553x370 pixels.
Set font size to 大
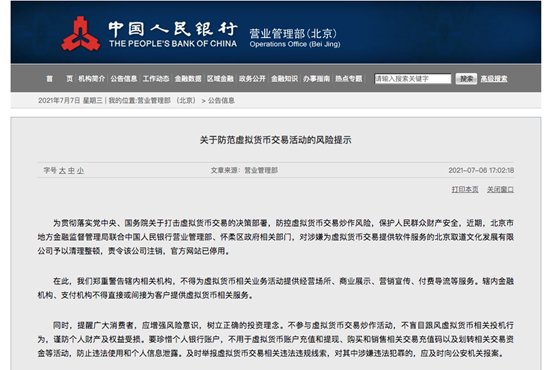click(x=62, y=171)
